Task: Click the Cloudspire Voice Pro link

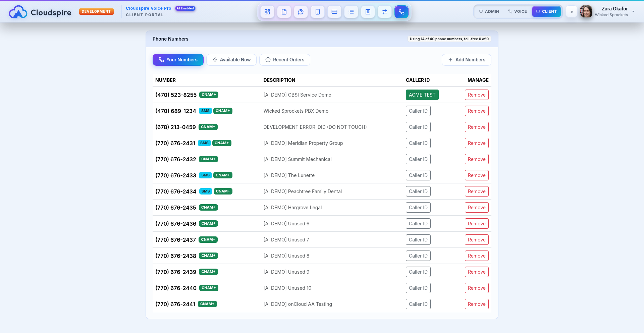Action: tap(149, 8)
